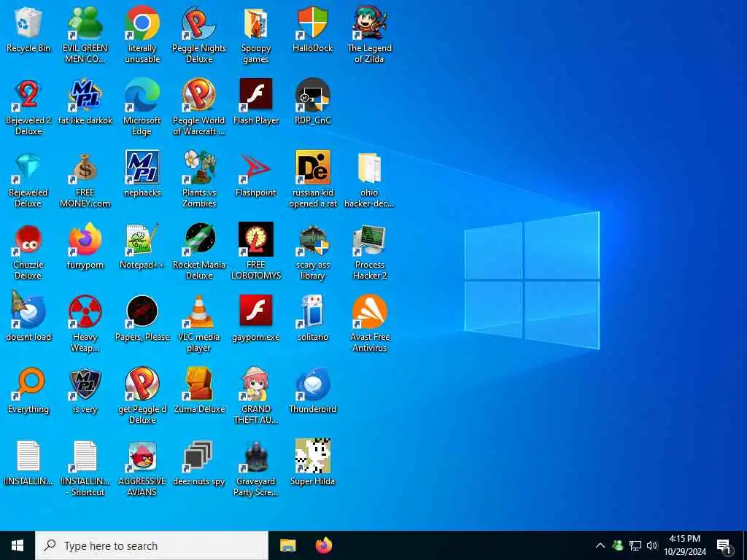The width and height of the screenshot is (747, 560).
Task: Select the Process Hacker 2 shortcut
Action: 369,239
